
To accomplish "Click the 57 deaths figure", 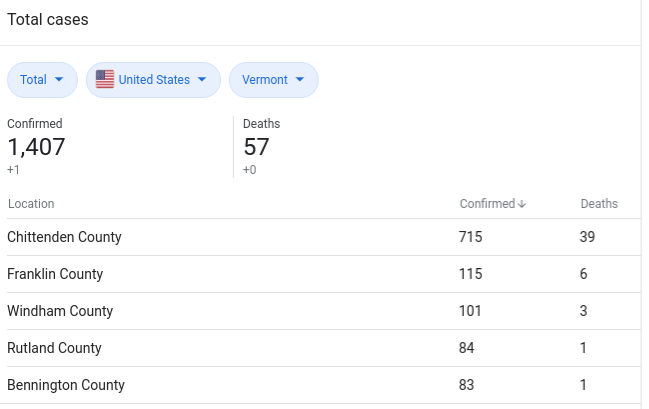I will click(x=256, y=147).
